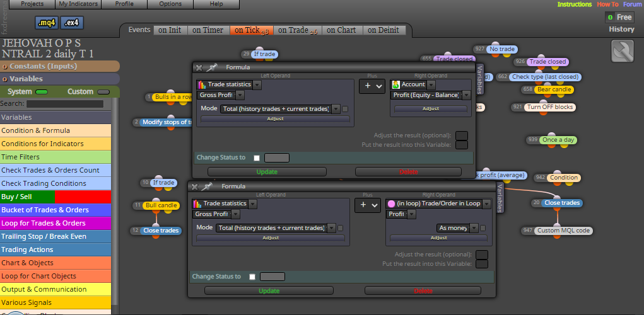
Task: Select the Bear candle block
Action: pos(553,89)
